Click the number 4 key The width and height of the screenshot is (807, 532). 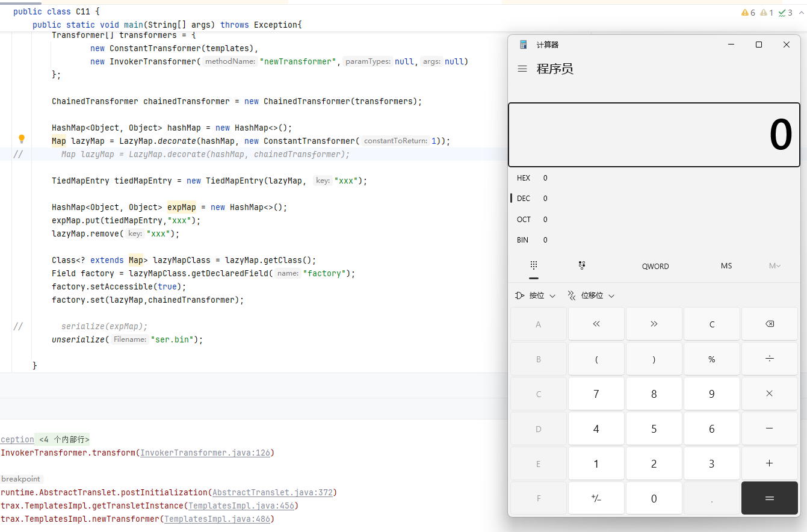[596, 429]
